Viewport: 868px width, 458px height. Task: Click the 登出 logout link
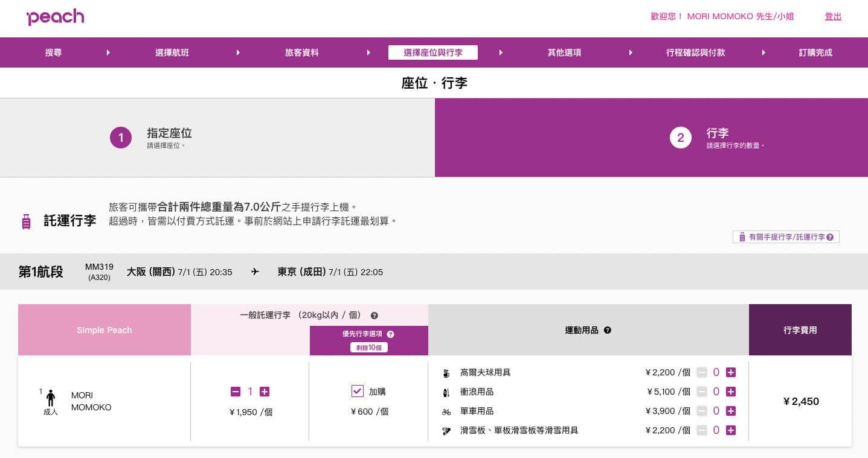pyautogui.click(x=833, y=16)
